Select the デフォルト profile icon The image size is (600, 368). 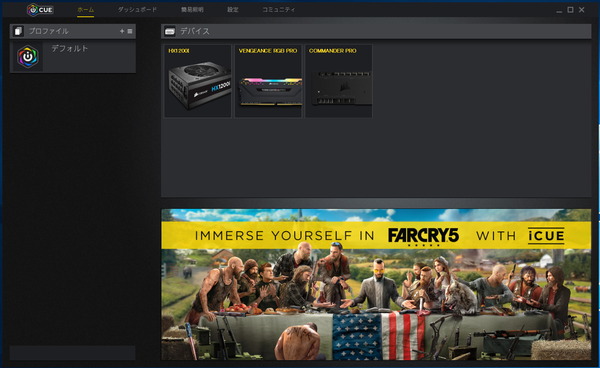pos(28,57)
